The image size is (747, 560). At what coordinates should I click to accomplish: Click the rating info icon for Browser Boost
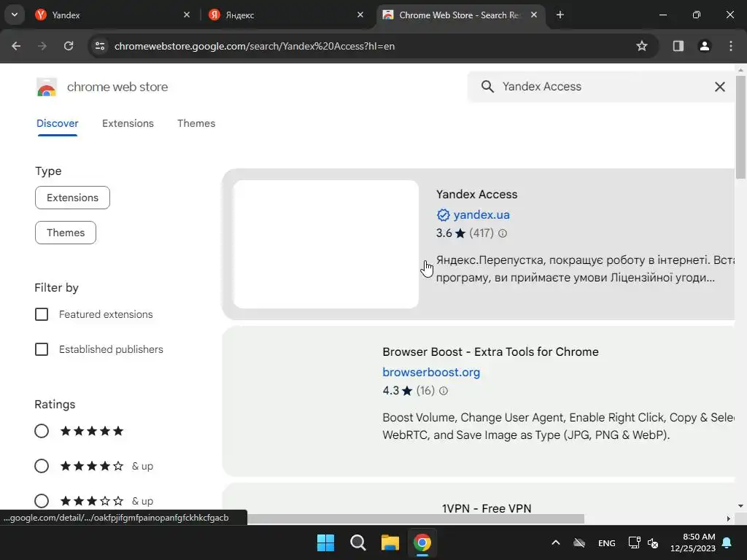point(444,391)
